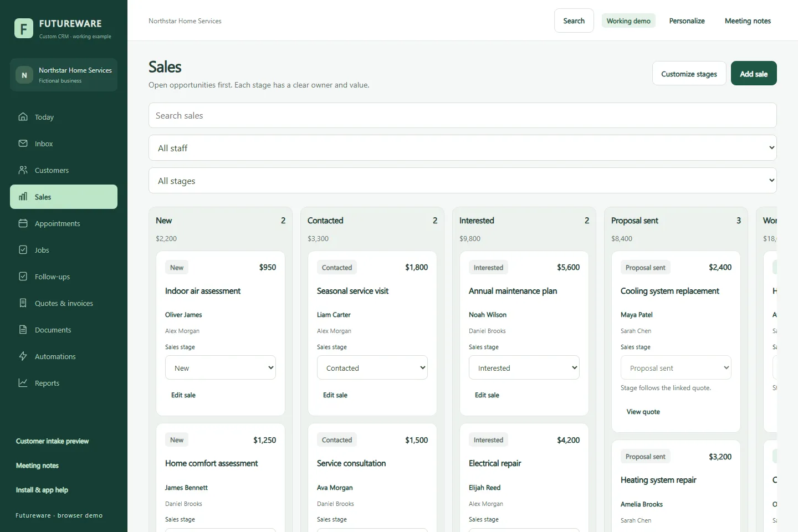
Task: Click the Inbox envelope icon
Action: point(23,144)
